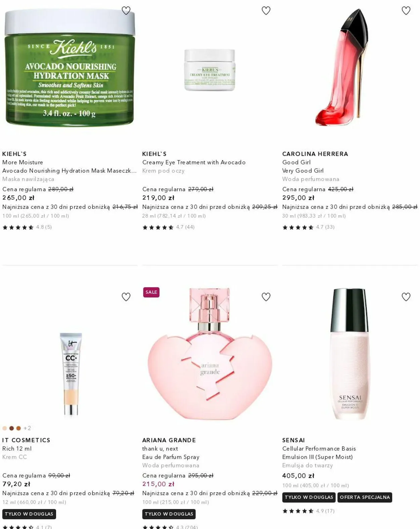Open the Kiehl's avocado mask jar image
The image size is (420, 529).
coord(70,67)
